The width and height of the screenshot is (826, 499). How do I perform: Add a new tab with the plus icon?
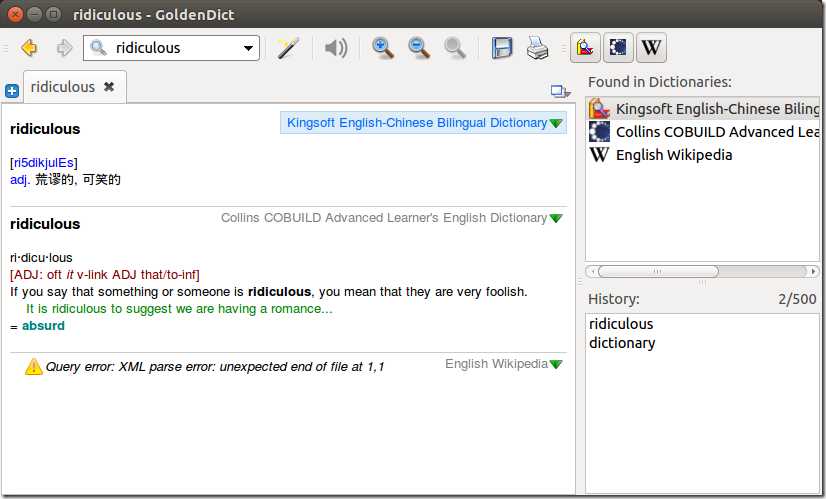point(12,91)
